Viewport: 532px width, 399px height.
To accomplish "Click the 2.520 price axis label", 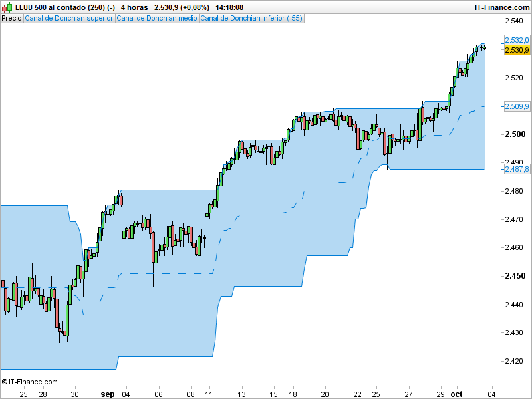I will pyautogui.click(x=514, y=78).
